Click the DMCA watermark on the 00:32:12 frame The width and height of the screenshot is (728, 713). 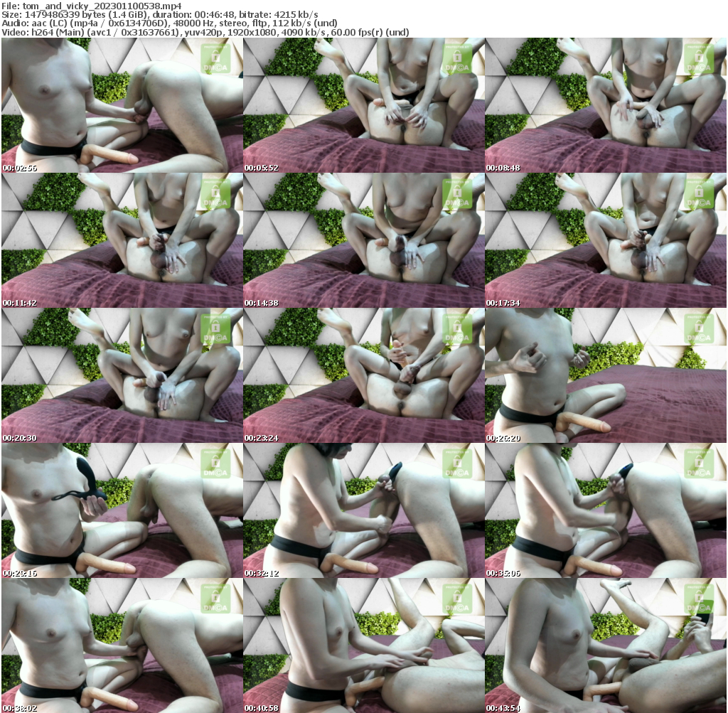pyautogui.click(x=456, y=463)
